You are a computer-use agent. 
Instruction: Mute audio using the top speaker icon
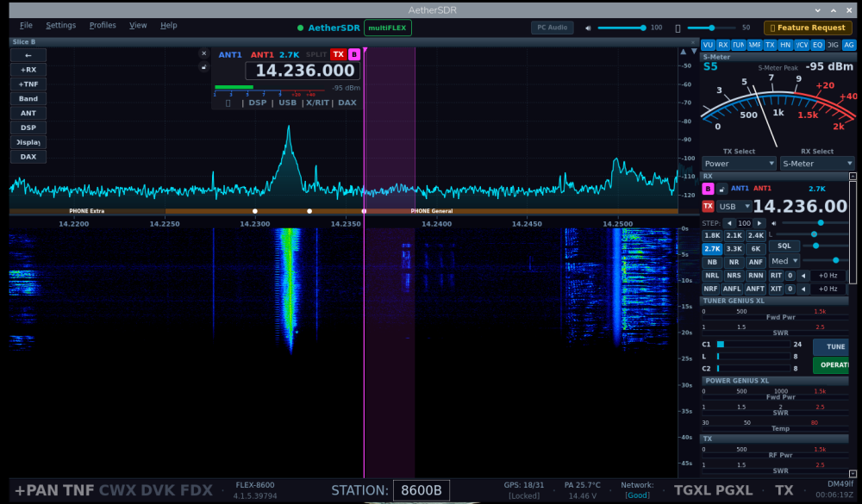coord(589,28)
